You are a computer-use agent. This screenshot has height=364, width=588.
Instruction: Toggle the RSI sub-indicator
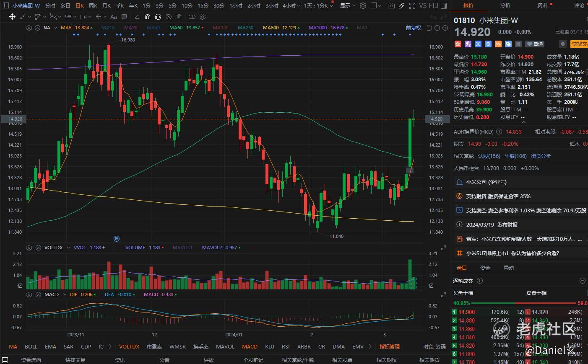click(286, 346)
